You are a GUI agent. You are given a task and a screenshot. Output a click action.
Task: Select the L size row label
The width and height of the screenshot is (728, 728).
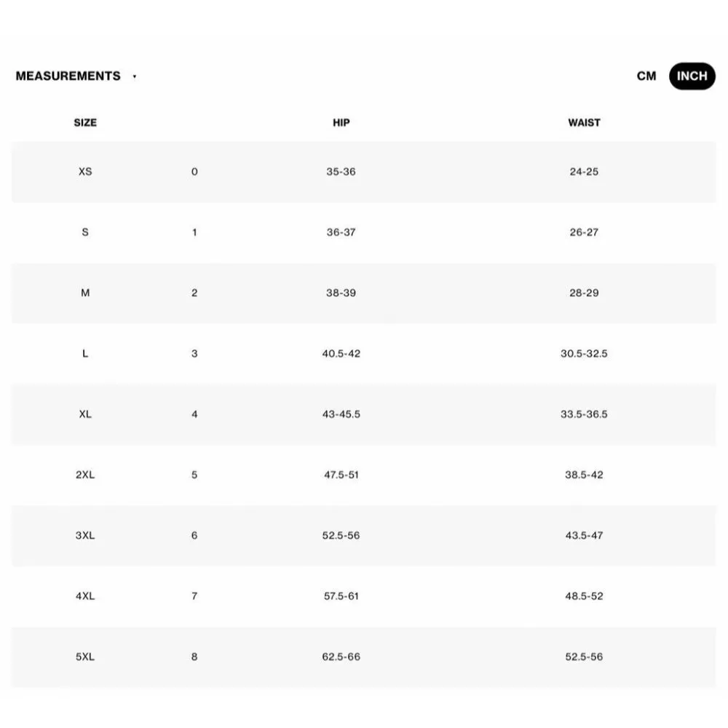(85, 354)
